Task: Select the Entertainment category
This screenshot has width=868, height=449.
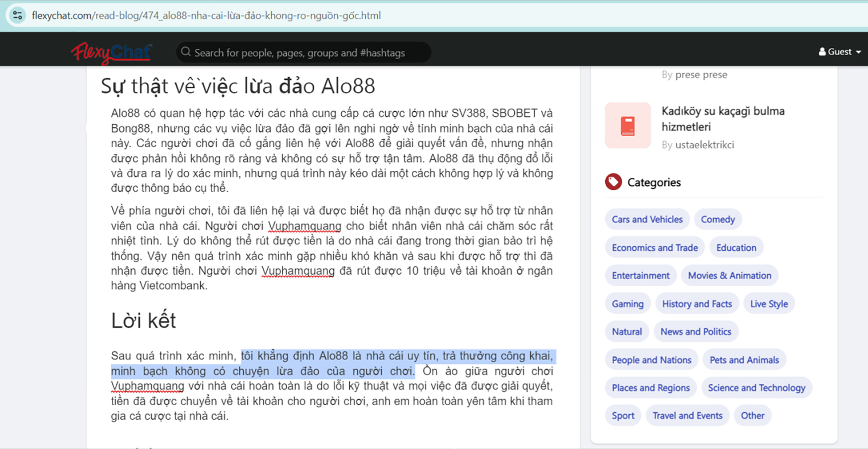Action: (640, 276)
